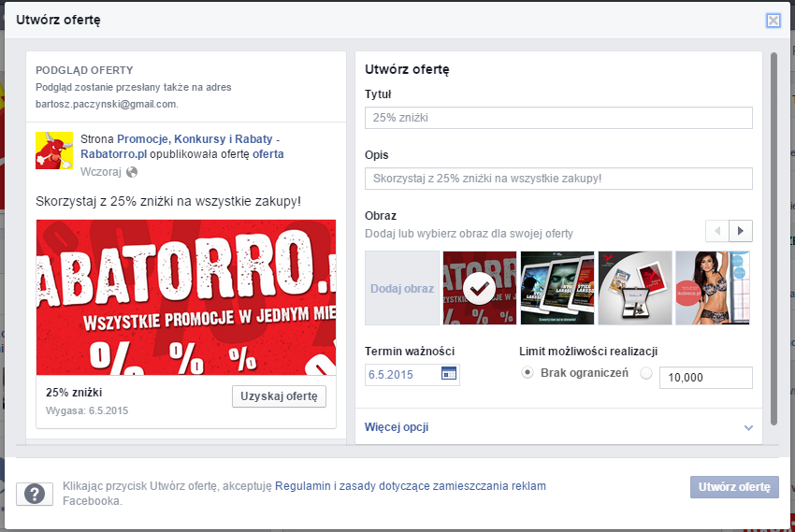Open Regulamin i zasady dotyczące zamieszczania reklam link
Image resolution: width=795 pixels, height=532 pixels.
411,486
